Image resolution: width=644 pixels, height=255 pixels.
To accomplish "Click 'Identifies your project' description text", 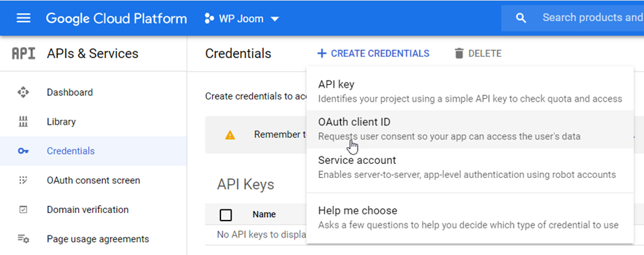I will 470,99.
